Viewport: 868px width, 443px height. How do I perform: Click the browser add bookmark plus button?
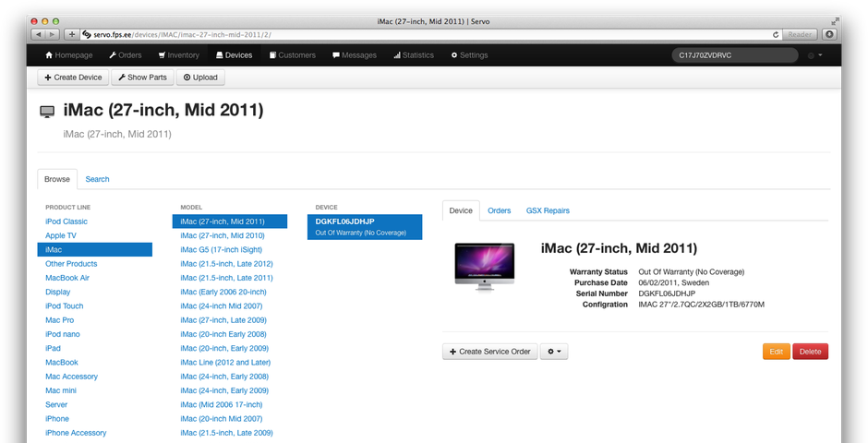pos(71,34)
